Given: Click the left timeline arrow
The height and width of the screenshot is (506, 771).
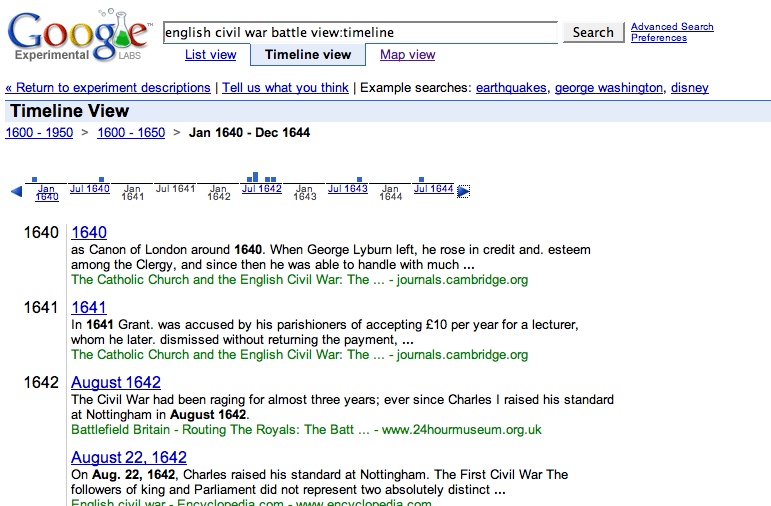Looking at the screenshot, I should pos(16,192).
